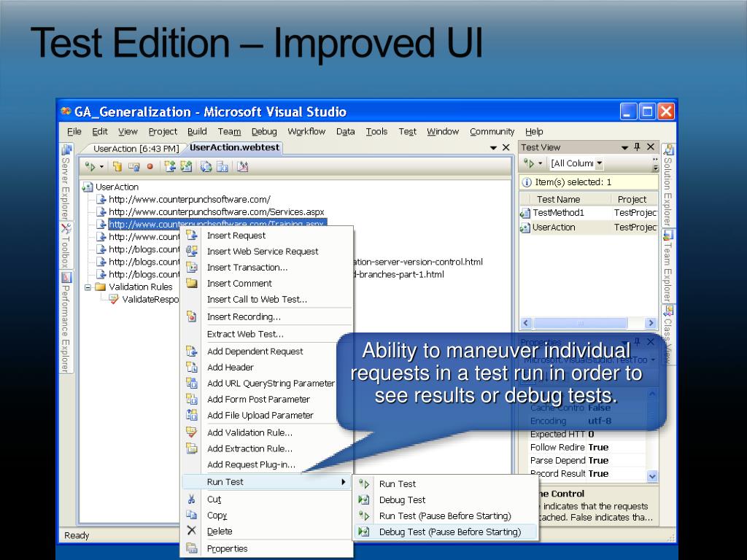Open the Server Explorer side tab
Screen dimensions: 747x560
pos(66,183)
